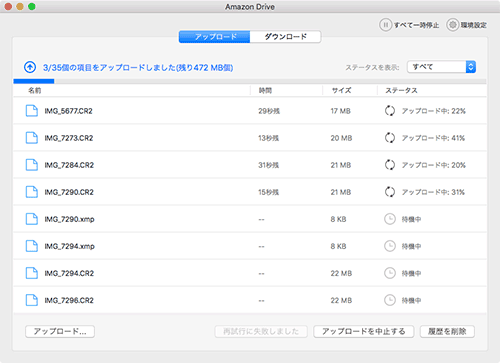
Task: Click uploading spinner icon for IMG_7273.CR2
Action: [390, 138]
